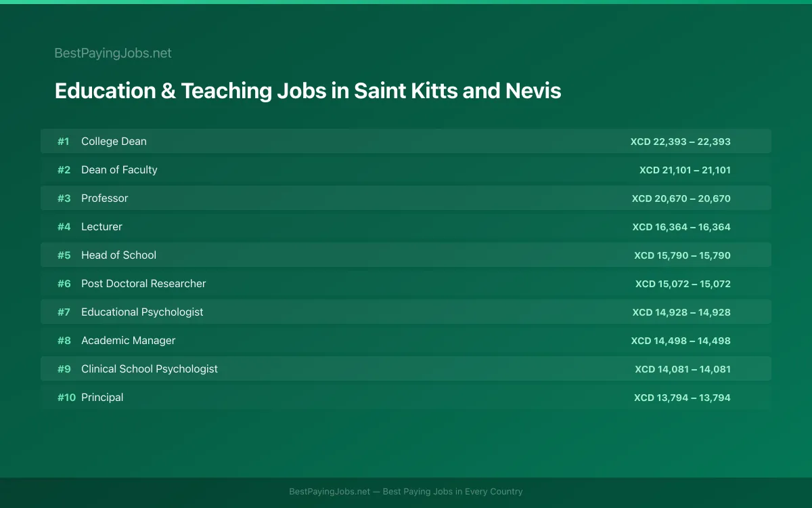Select the Principal job title
Screen dimensions: 812x508
102,398
